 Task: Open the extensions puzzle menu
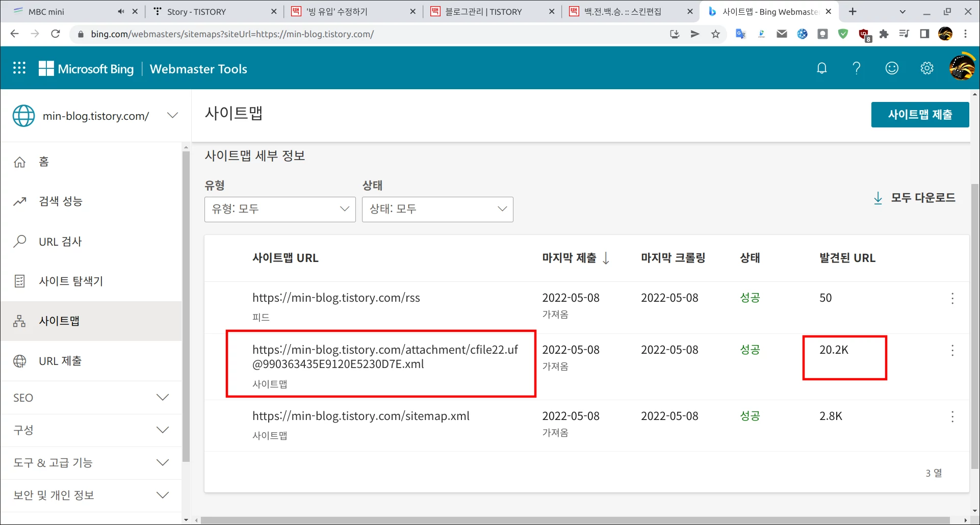[x=884, y=34]
